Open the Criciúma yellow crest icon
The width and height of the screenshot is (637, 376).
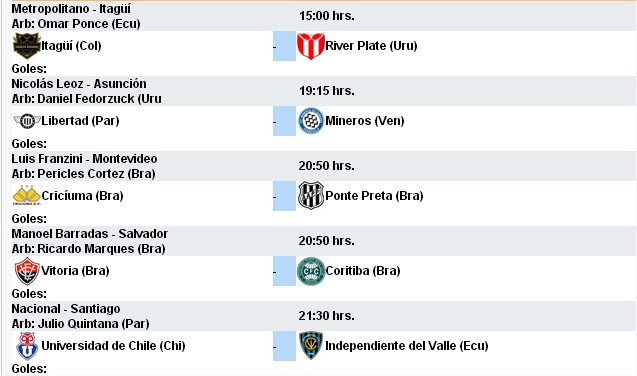[x=27, y=195]
